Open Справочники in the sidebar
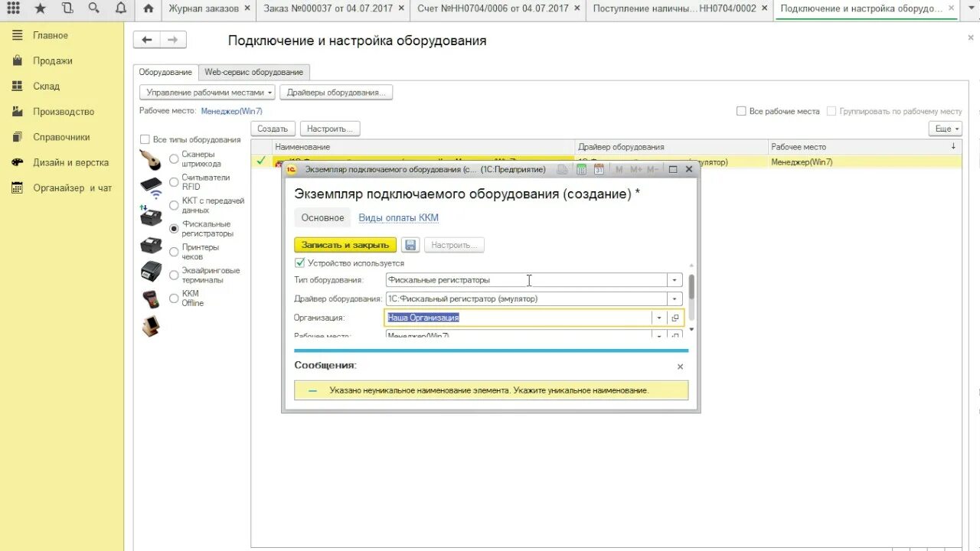 click(61, 137)
